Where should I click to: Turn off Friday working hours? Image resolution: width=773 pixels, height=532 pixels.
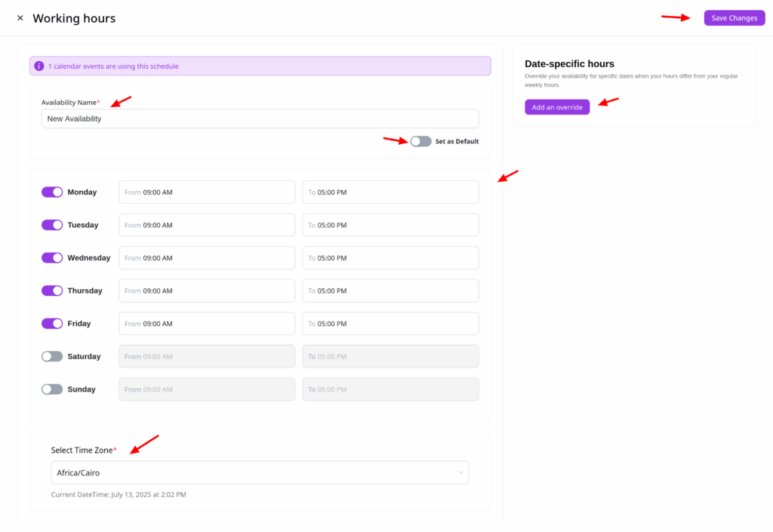point(52,324)
